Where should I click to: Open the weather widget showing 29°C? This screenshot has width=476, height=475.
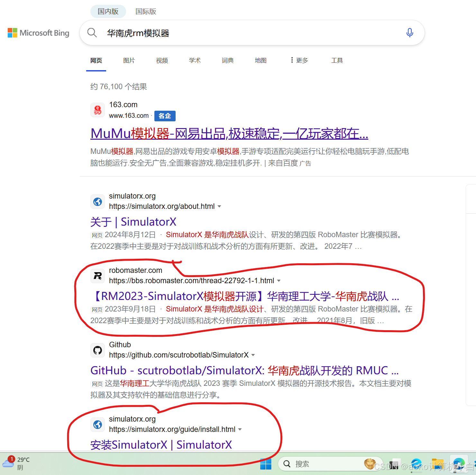click(16, 463)
